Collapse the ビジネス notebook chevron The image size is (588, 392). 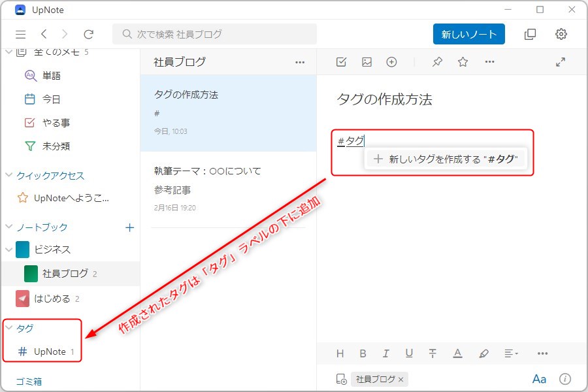pos(9,250)
